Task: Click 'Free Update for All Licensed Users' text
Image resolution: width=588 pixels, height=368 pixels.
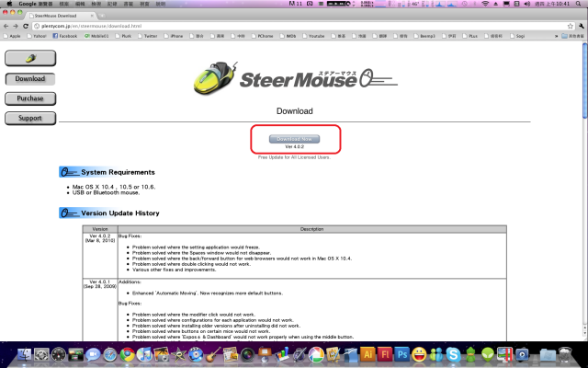Action: 294,157
